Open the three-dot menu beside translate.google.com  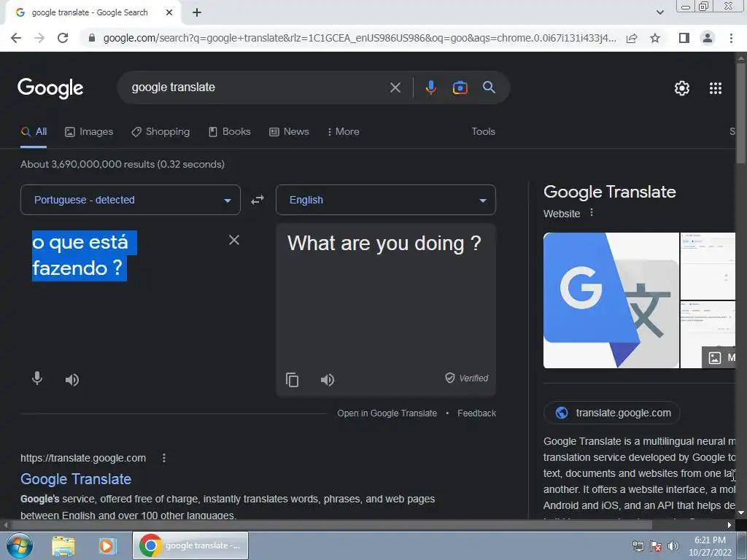click(x=164, y=458)
